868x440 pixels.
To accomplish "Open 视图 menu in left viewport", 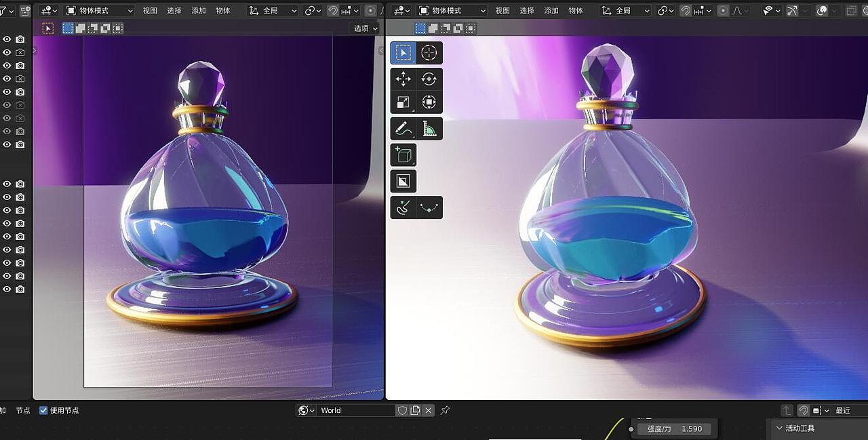I will 150,11.
